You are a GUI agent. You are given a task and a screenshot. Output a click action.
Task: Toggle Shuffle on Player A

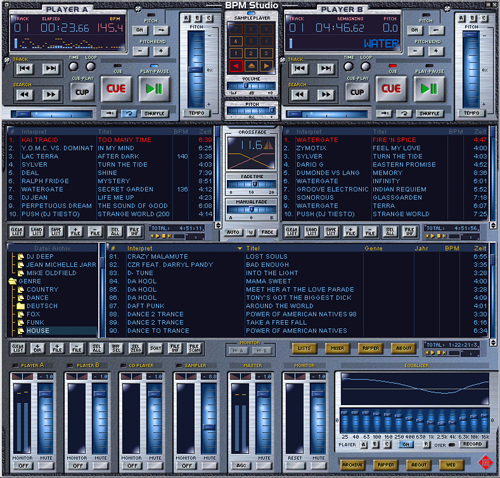point(155,114)
